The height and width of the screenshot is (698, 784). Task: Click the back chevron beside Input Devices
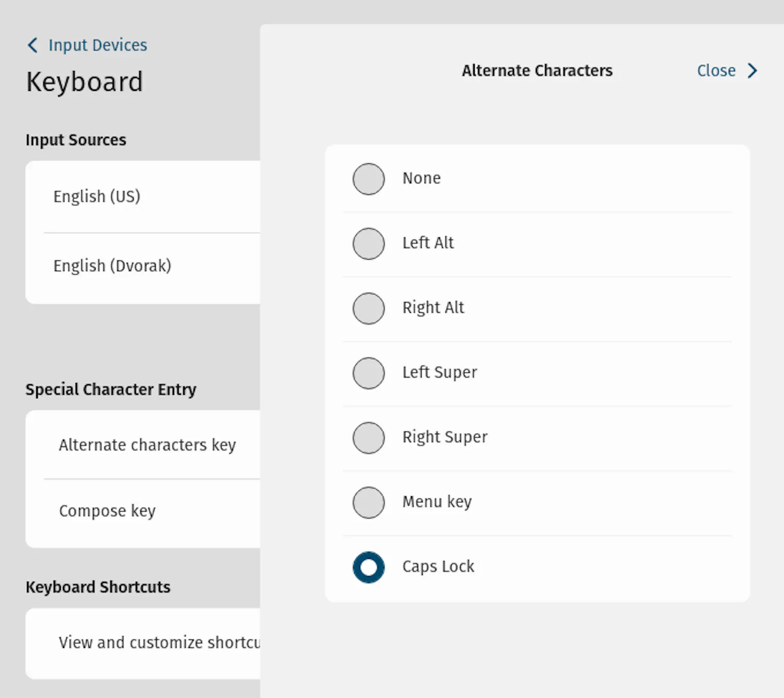[x=33, y=45]
